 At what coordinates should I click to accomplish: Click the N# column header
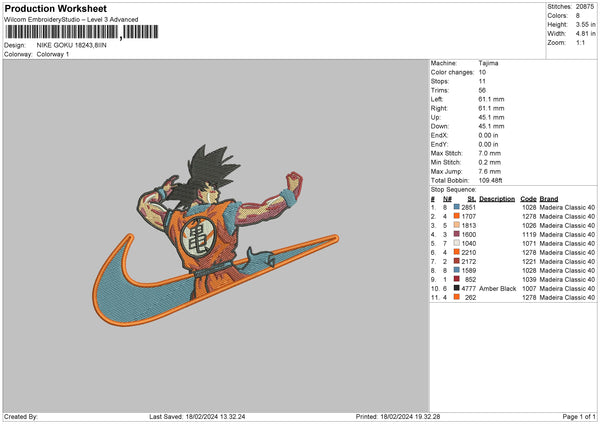tap(447, 199)
